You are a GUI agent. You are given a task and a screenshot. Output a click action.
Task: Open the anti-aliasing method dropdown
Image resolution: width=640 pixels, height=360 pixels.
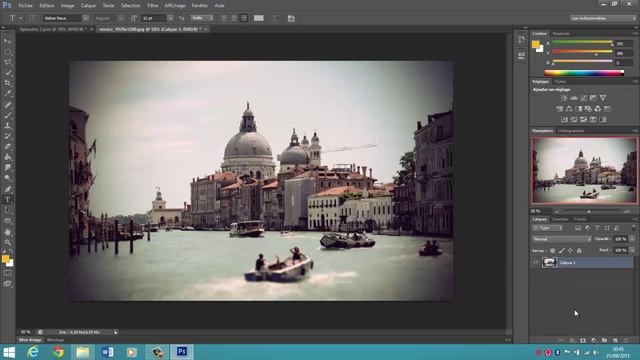pyautogui.click(x=202, y=18)
